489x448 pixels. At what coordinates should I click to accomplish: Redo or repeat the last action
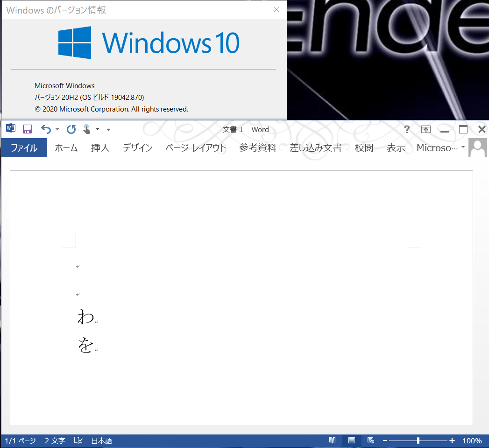click(71, 129)
